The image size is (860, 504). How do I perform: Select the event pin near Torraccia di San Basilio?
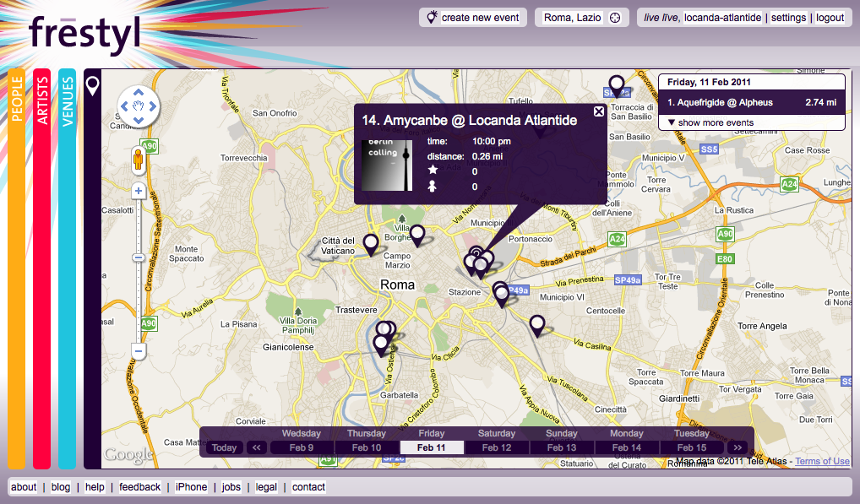[617, 87]
